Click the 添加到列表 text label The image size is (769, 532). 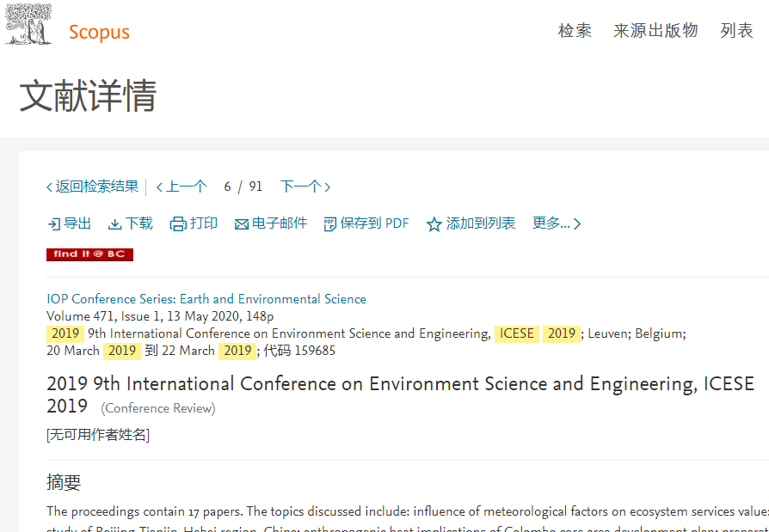point(481,223)
